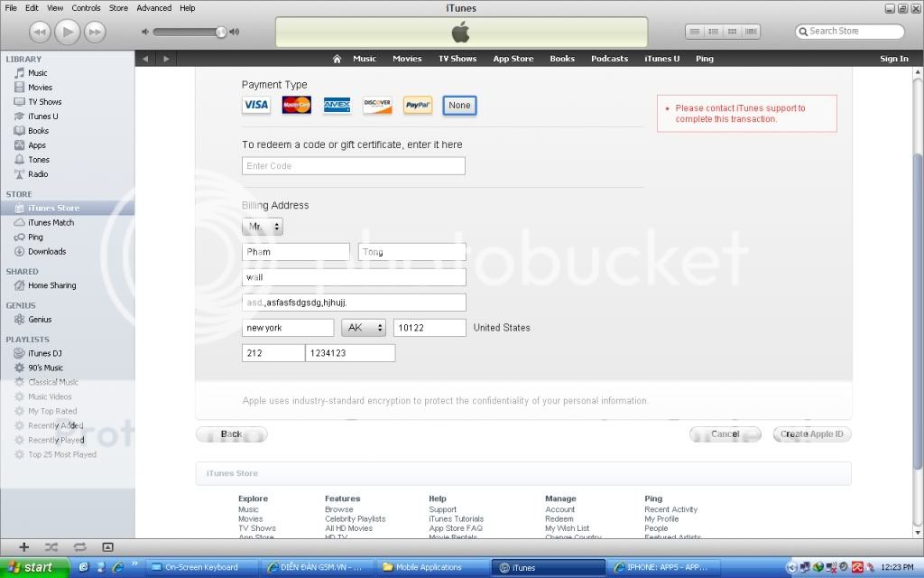Expand the AK state dropdown

click(x=364, y=328)
